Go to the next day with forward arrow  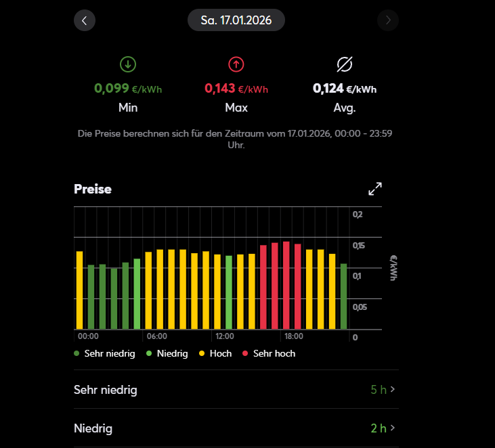coord(388,20)
